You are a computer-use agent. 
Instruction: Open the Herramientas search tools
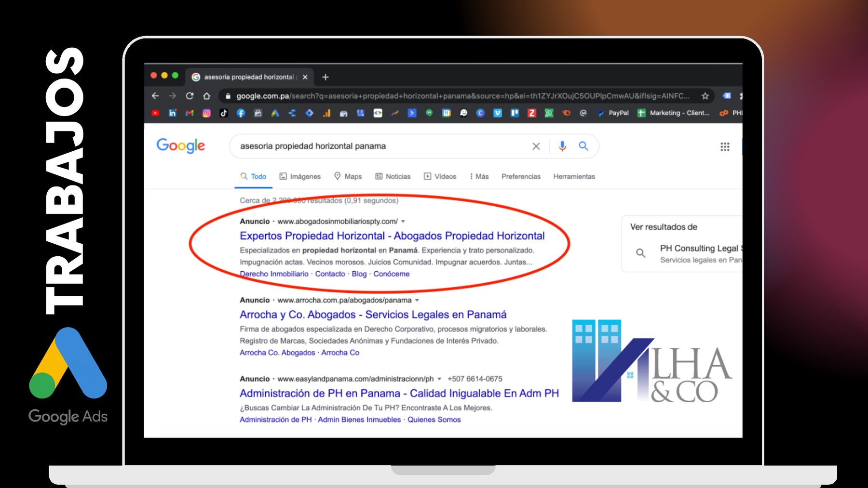[574, 176]
